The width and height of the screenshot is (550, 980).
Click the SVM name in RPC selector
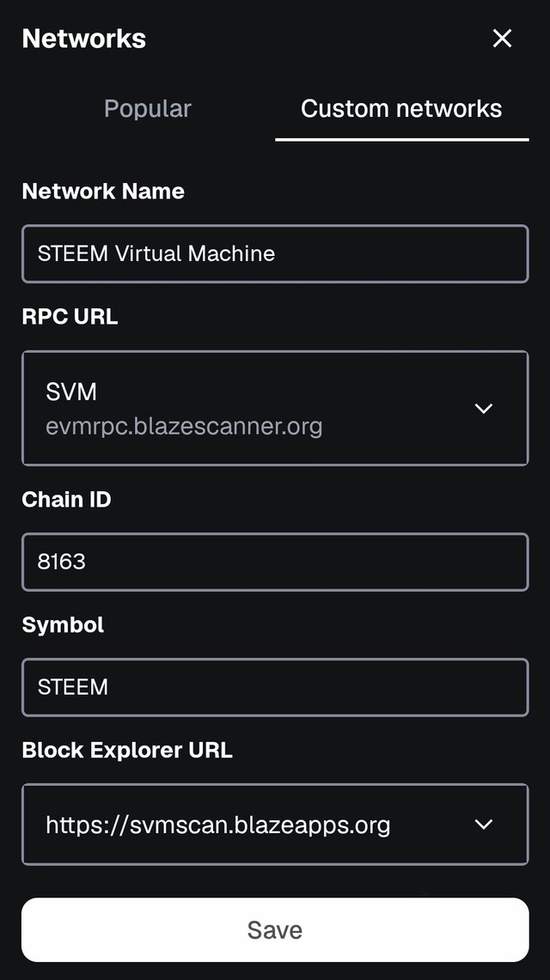pos(71,393)
